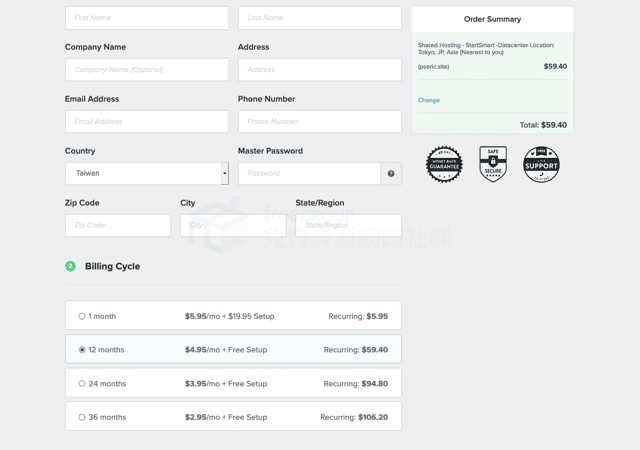640x450 pixels.
Task: Click the $2.95/mo + Free Setup price text
Action: (226, 417)
